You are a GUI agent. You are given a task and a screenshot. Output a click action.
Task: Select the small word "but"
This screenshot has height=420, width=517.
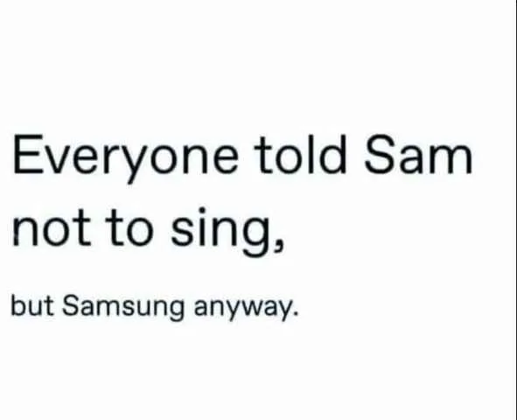(x=32, y=305)
